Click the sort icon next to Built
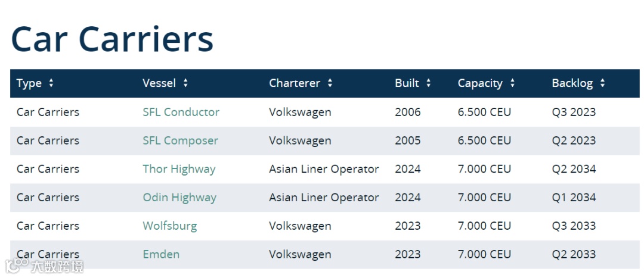This screenshot has width=644, height=278. coord(428,83)
